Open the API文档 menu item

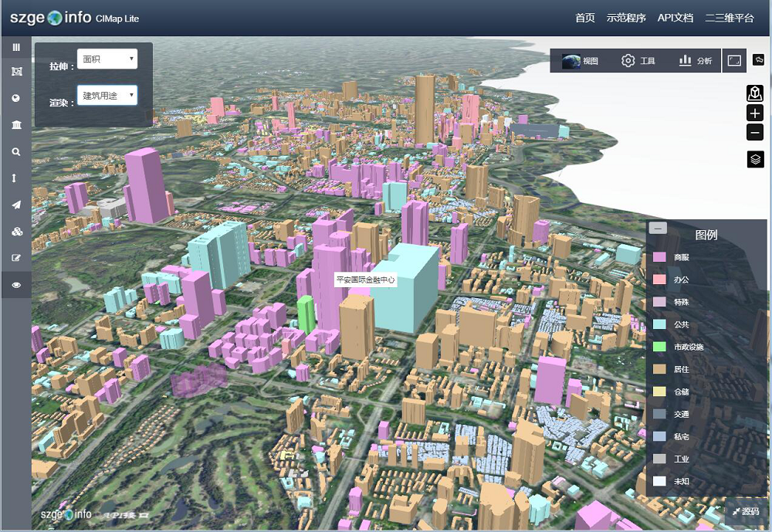tap(675, 18)
